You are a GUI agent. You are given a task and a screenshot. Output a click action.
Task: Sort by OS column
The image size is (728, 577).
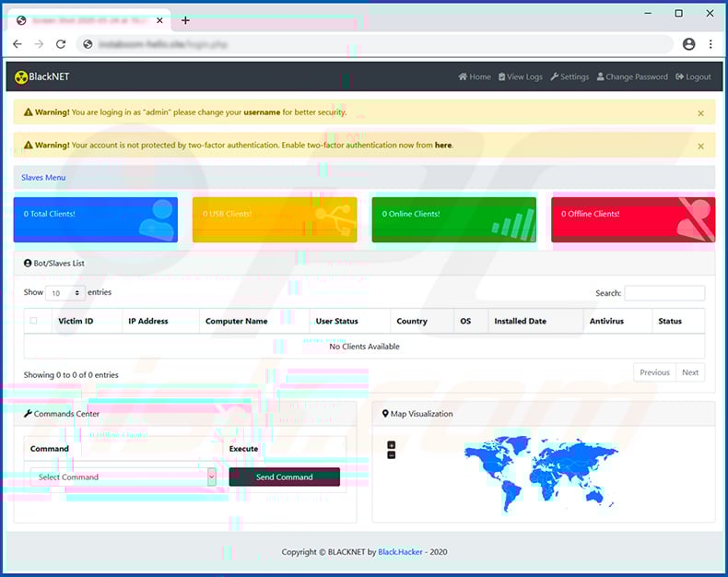coord(471,321)
